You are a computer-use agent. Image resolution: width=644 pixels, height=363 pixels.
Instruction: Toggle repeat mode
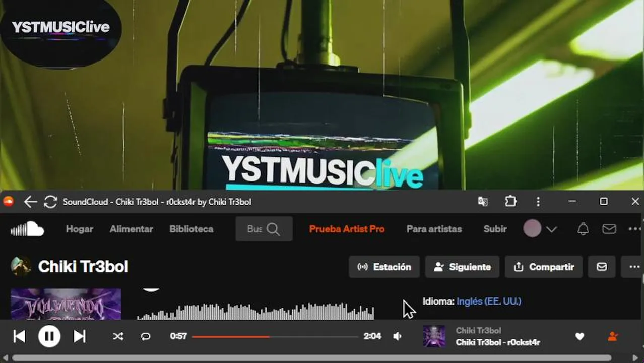pos(146,336)
